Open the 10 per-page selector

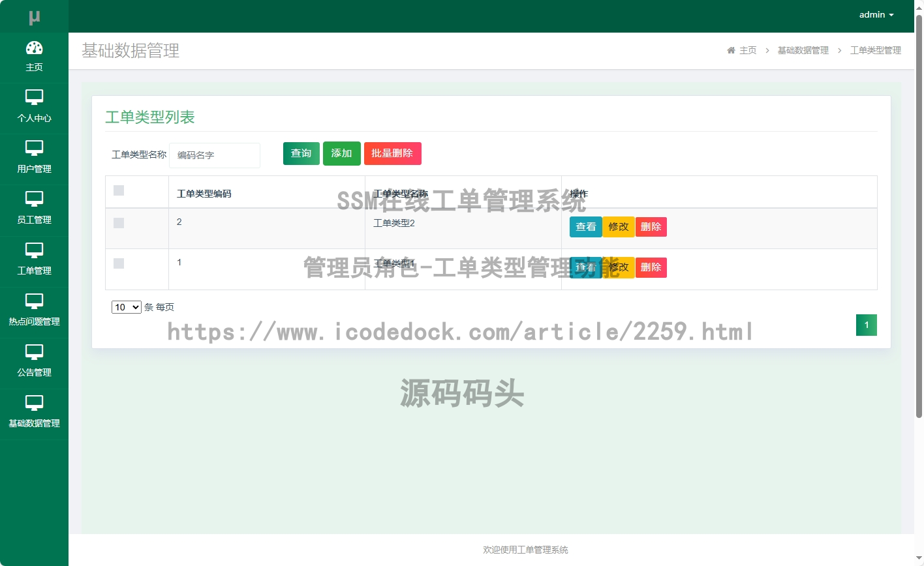(x=127, y=307)
